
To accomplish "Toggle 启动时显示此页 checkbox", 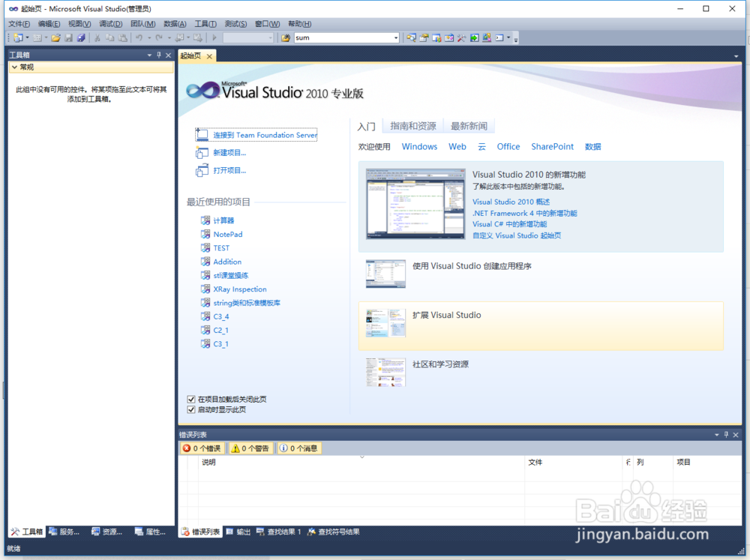I will coord(191,410).
